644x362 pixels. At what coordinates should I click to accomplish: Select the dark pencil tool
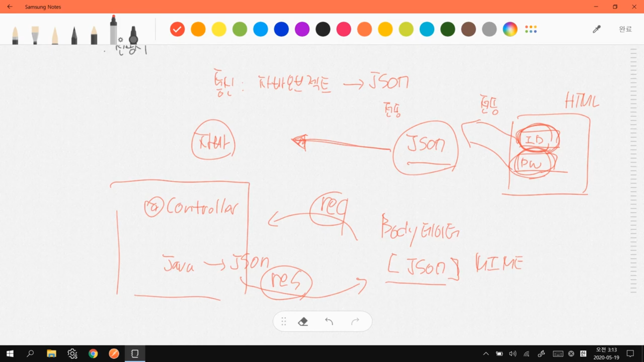click(x=74, y=35)
